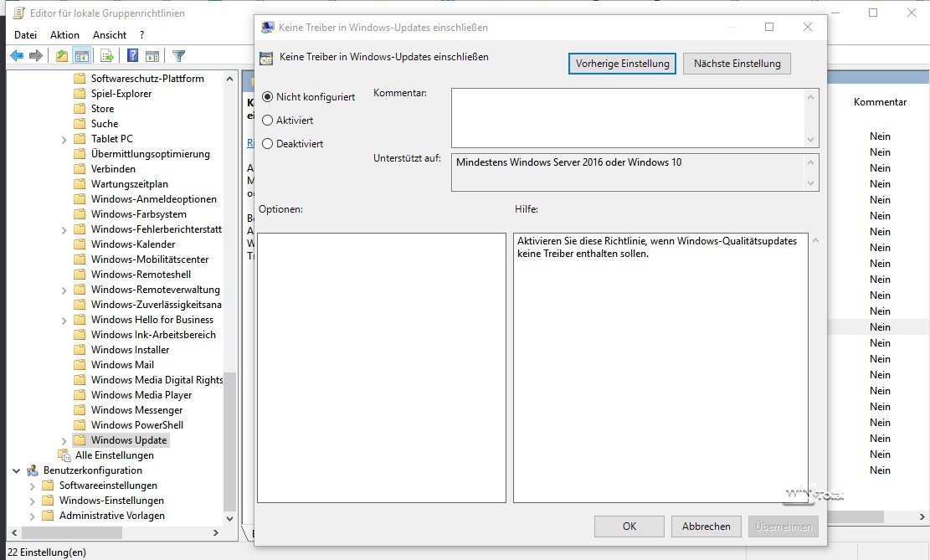Open the Help toolbar icon
The image size is (930, 560).
[x=133, y=56]
